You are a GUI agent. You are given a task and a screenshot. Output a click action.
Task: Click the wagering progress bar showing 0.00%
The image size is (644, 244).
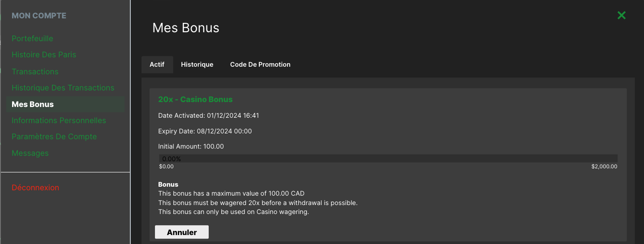(x=388, y=158)
